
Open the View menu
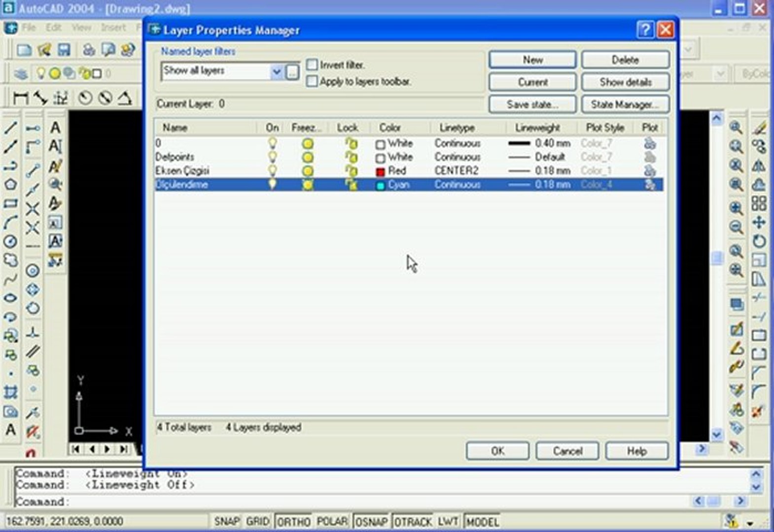[x=81, y=28]
